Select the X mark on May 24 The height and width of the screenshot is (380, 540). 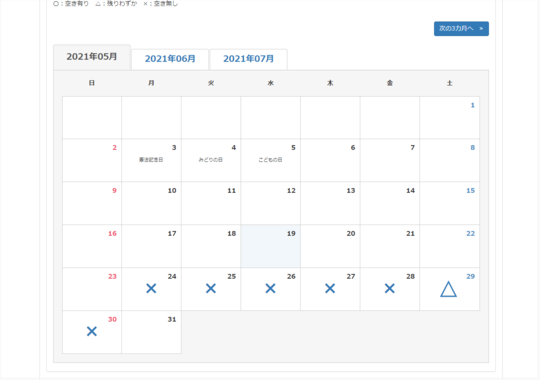click(x=151, y=288)
